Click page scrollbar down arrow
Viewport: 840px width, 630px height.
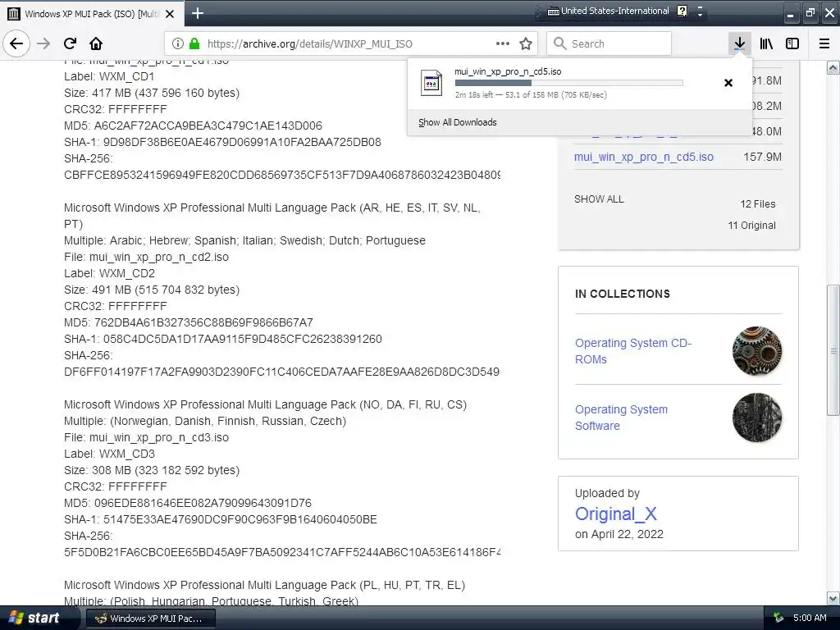pyautogui.click(x=833, y=598)
